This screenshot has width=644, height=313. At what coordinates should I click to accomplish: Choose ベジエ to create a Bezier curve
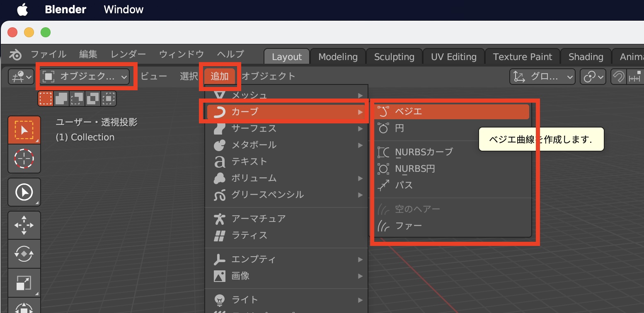[452, 111]
